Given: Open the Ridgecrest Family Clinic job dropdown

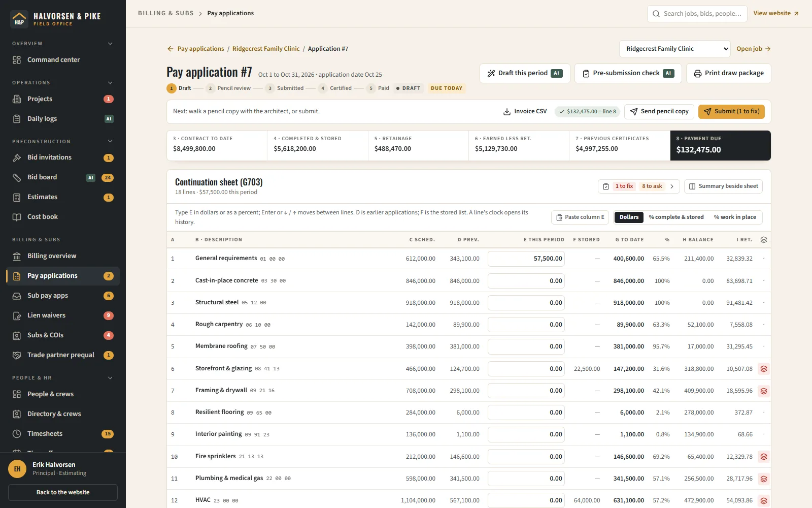Looking at the screenshot, I should click(x=674, y=49).
